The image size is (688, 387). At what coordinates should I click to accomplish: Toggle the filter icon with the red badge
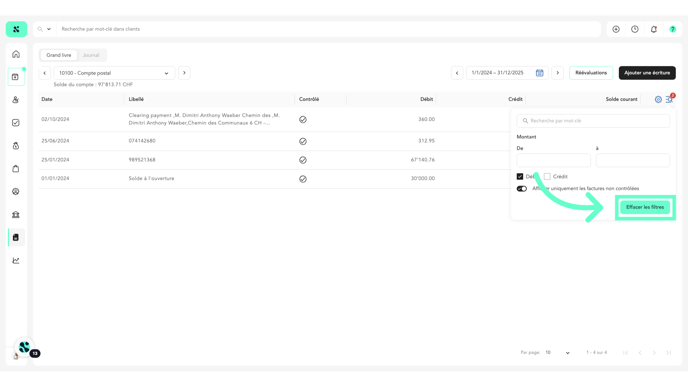(670, 99)
